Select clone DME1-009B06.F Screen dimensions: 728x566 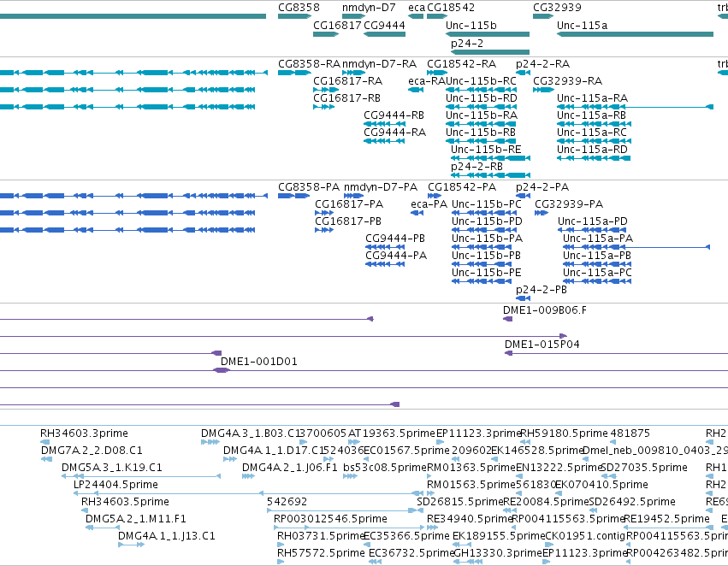click(507, 319)
